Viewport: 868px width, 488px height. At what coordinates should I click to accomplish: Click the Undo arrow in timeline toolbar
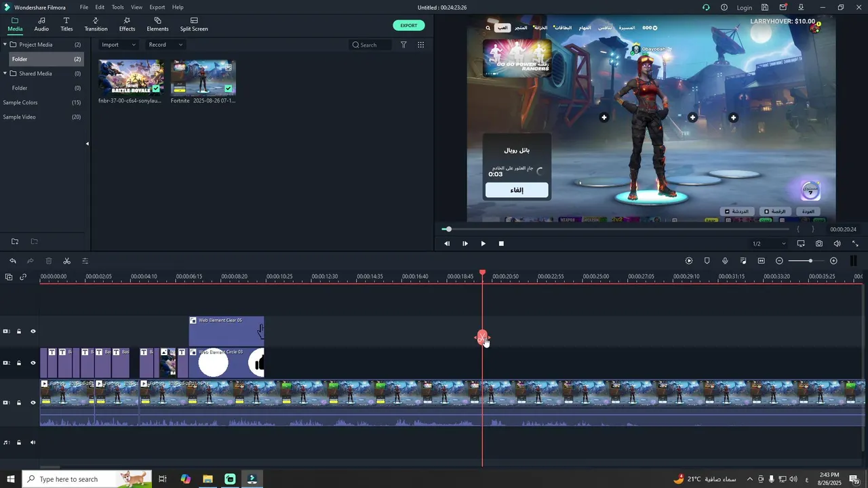coord(12,261)
